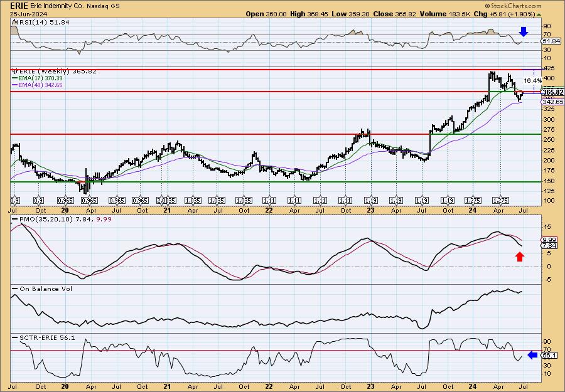Click the 300 price axis label

(x=549, y=119)
